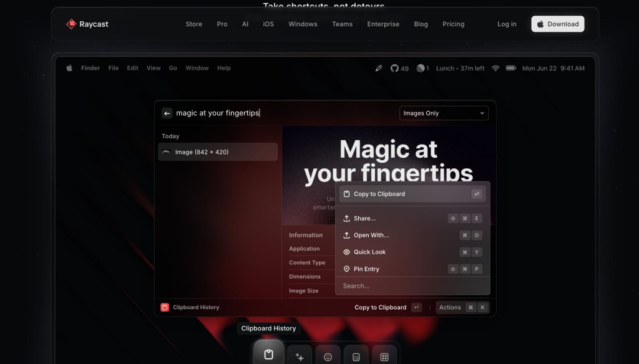Open the Edit menu

[x=132, y=68]
